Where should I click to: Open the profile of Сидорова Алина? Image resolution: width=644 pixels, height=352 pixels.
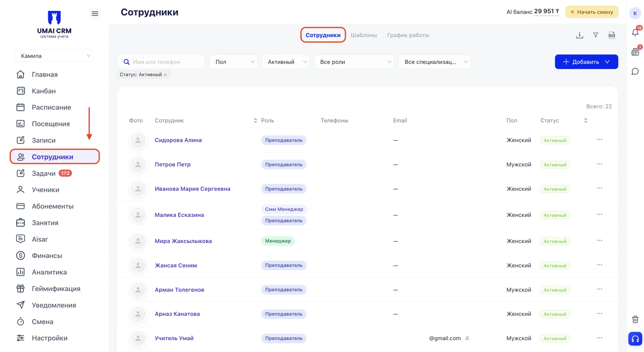(178, 140)
